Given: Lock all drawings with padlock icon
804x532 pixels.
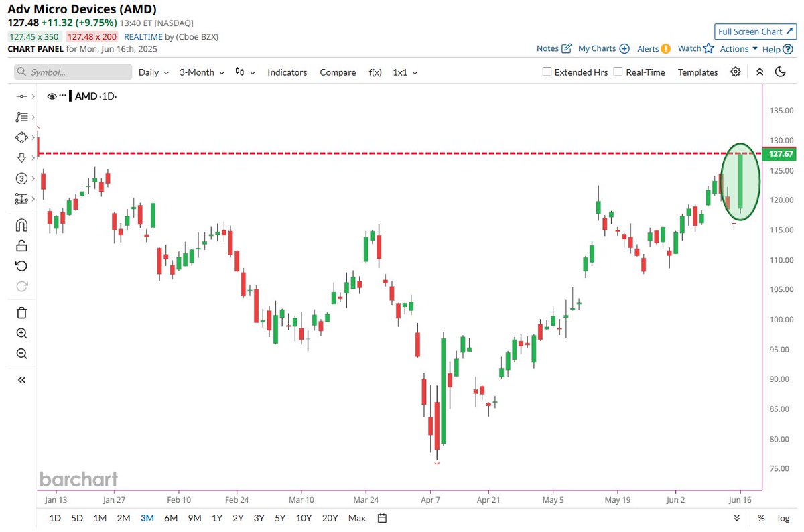Looking at the screenshot, I should point(21,245).
